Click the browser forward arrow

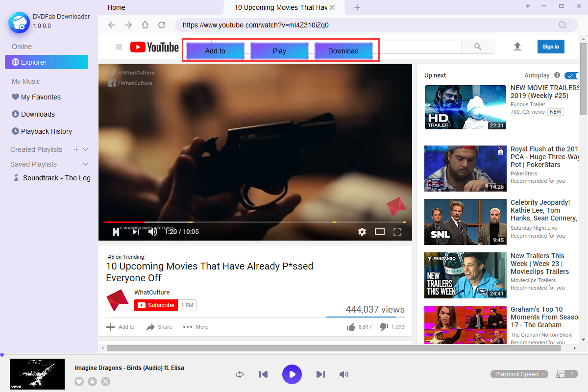click(x=128, y=25)
